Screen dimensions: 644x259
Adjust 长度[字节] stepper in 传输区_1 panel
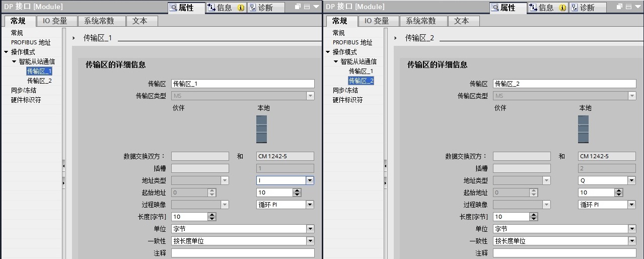coord(212,217)
